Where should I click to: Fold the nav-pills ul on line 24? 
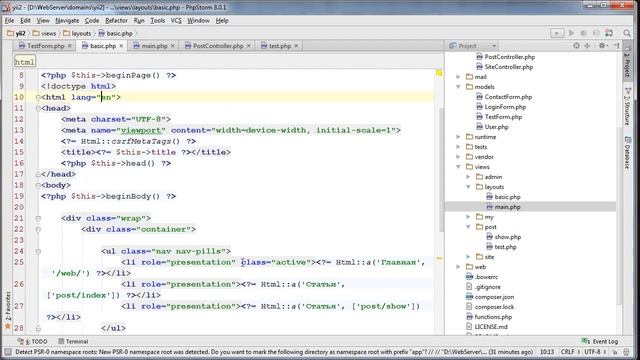[38, 251]
